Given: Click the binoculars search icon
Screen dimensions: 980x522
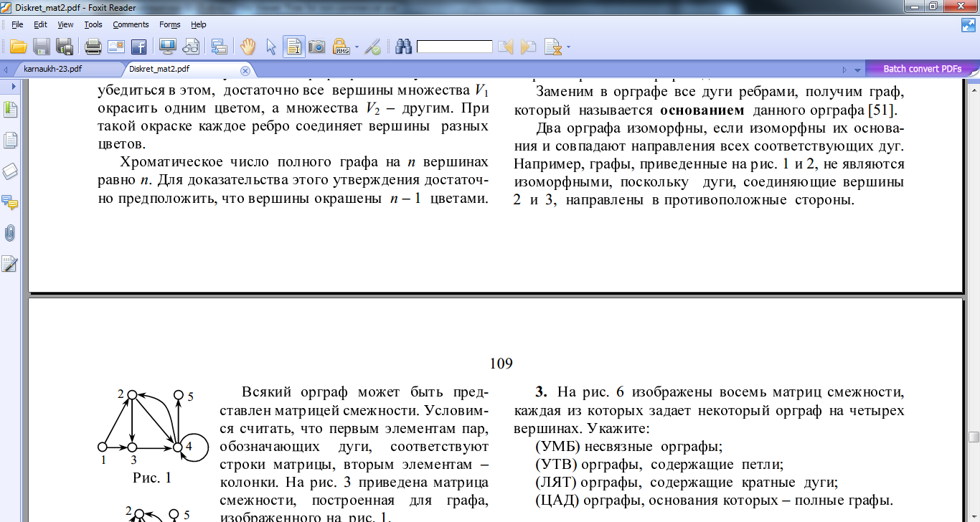Looking at the screenshot, I should (x=404, y=47).
